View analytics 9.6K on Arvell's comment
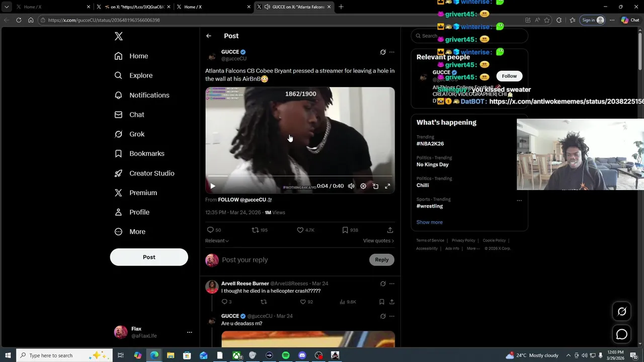Viewport: 644px width, 362px height. pos(348,302)
